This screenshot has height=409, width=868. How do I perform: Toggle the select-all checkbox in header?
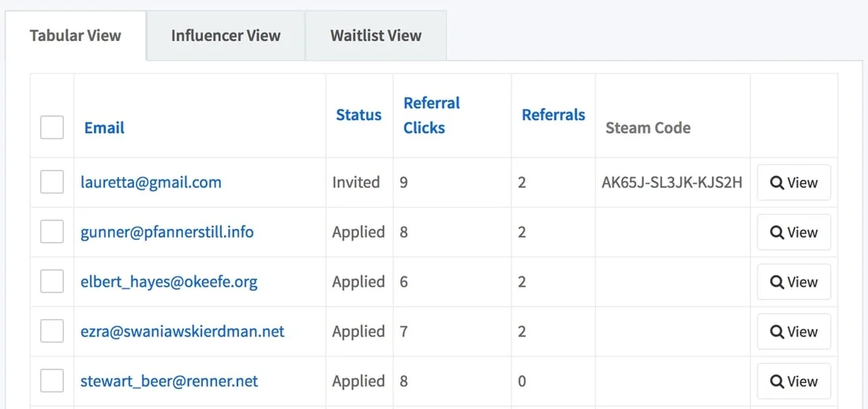click(52, 127)
